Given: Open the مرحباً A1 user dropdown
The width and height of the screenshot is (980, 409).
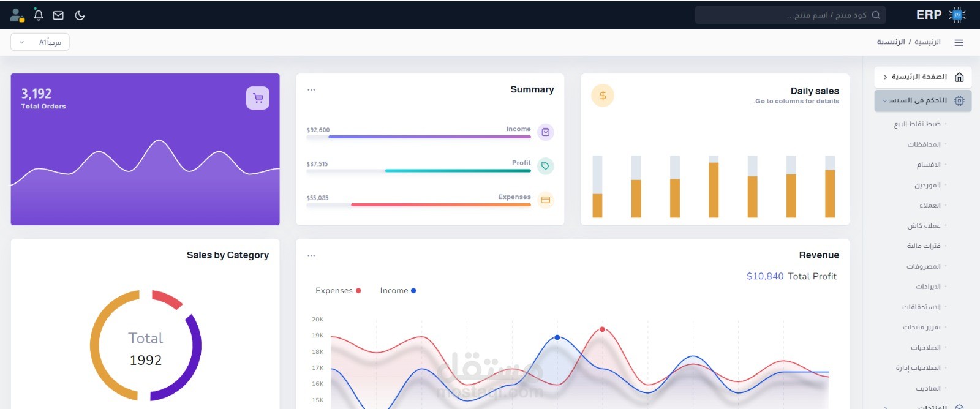Looking at the screenshot, I should point(40,42).
